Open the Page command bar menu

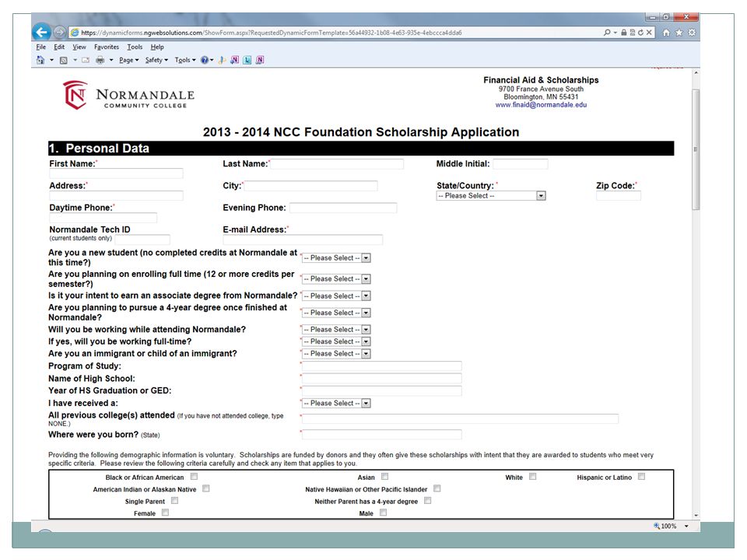128,60
